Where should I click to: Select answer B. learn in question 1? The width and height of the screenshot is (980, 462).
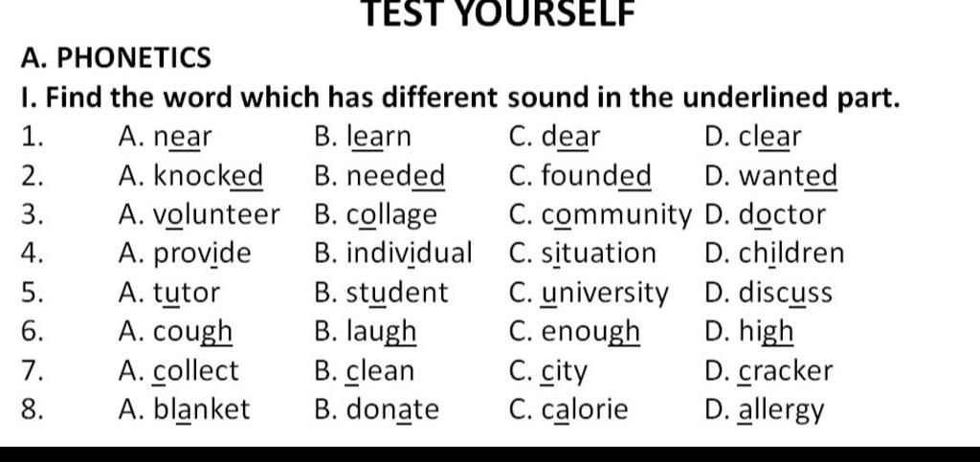tap(363, 136)
